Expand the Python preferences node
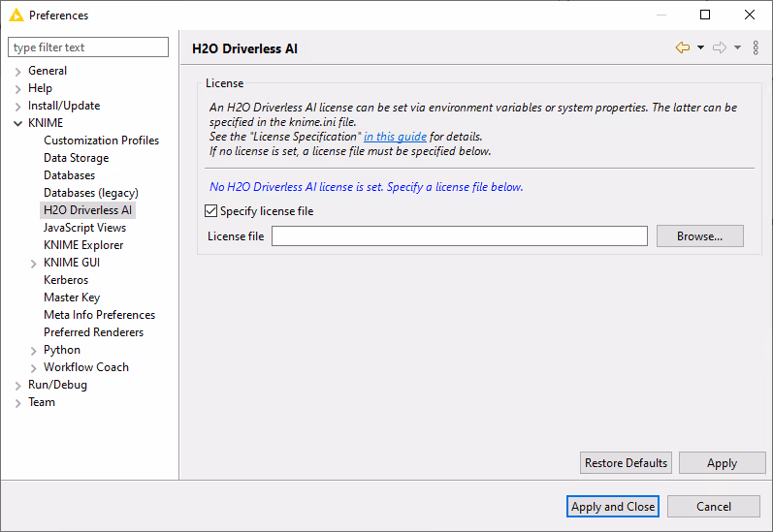The height and width of the screenshot is (532, 773). point(33,351)
